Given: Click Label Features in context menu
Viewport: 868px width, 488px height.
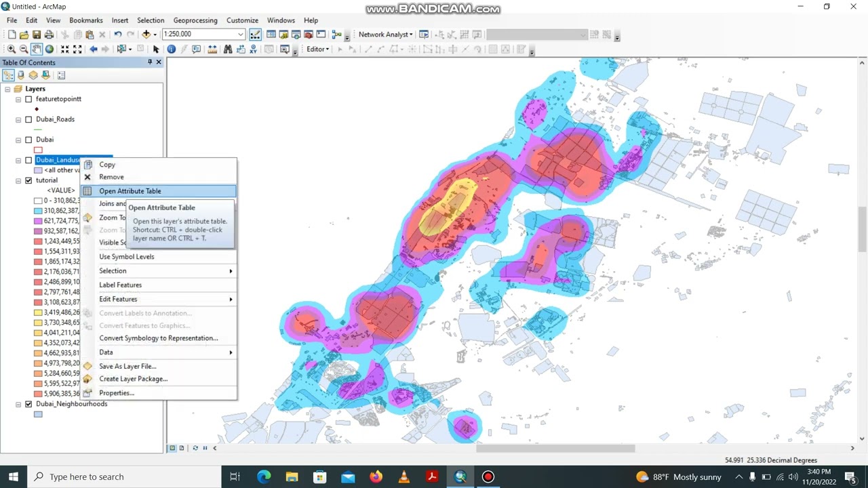Looking at the screenshot, I should click(x=159, y=285).
